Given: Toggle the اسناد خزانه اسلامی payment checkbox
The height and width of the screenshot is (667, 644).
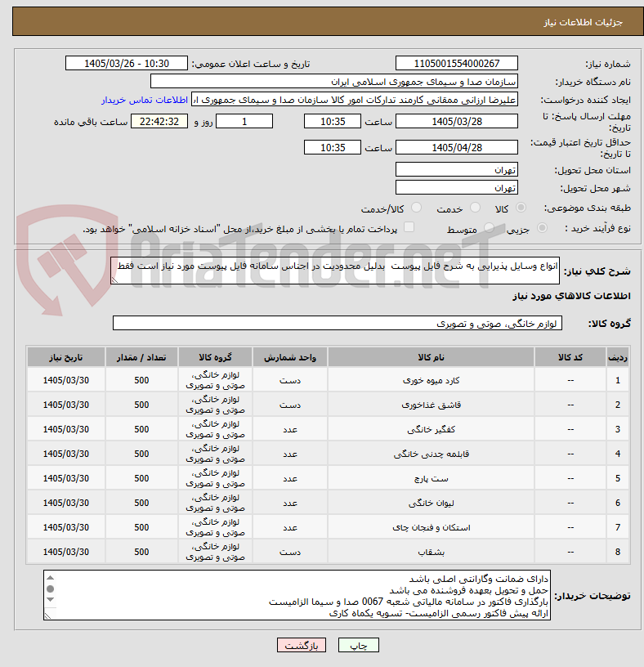Looking at the screenshot, I should pos(409,227).
